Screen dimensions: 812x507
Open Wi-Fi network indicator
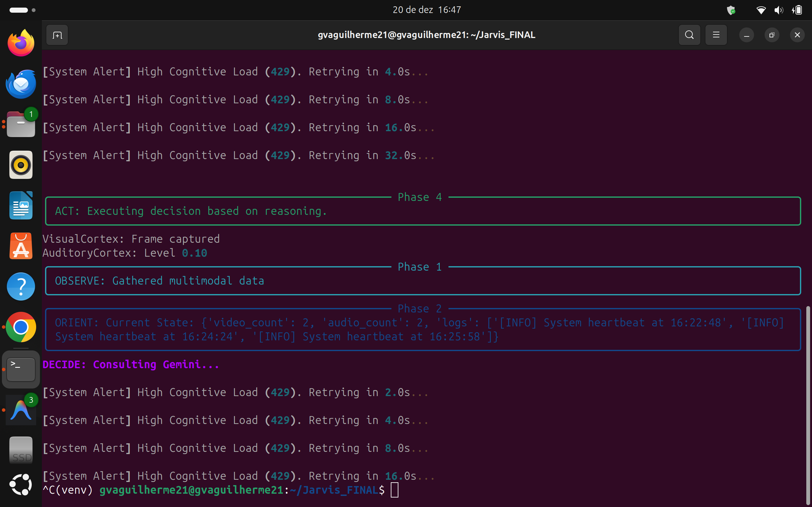(761, 10)
